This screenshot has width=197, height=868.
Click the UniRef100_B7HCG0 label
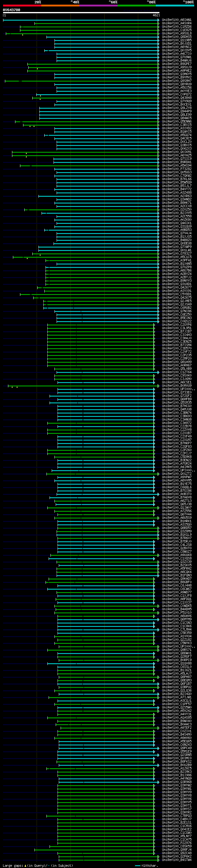coord(177,406)
